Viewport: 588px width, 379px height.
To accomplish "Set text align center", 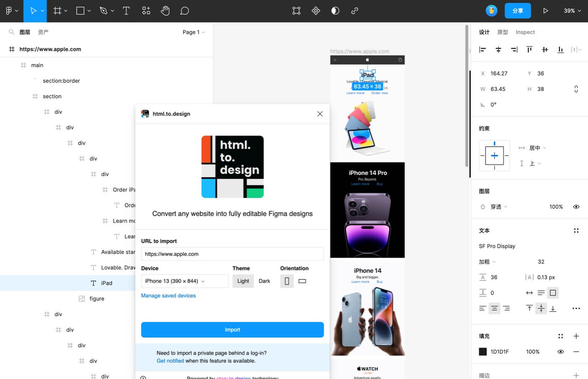I will [494, 308].
